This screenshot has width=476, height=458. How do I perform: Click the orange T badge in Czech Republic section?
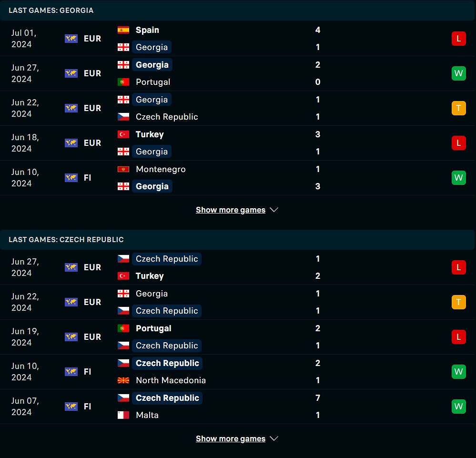tap(459, 302)
